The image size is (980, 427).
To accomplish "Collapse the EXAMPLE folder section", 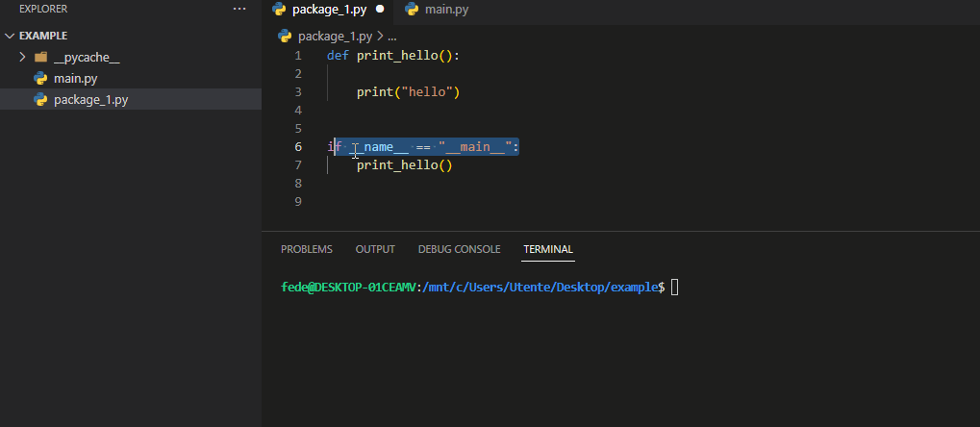I will pyautogui.click(x=10, y=36).
